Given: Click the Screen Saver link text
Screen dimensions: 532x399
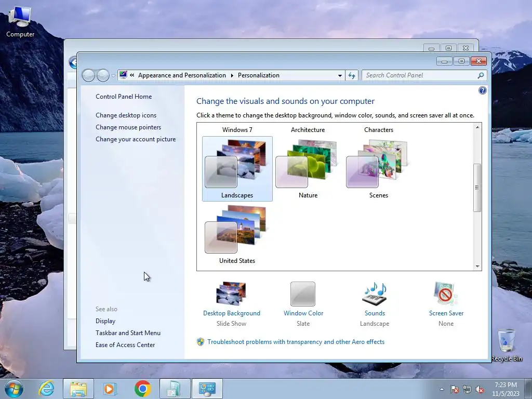Looking at the screenshot, I should [446, 313].
